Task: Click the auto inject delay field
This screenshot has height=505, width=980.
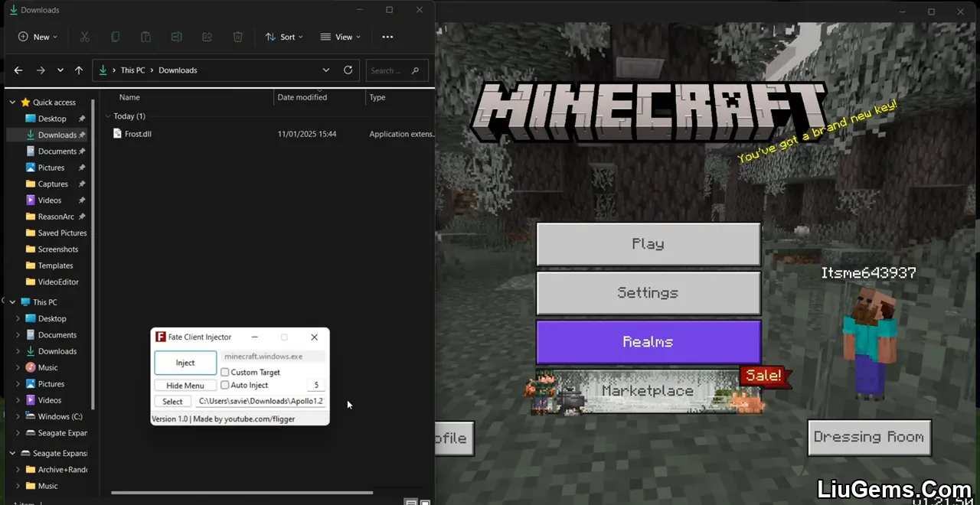Action: click(x=316, y=386)
